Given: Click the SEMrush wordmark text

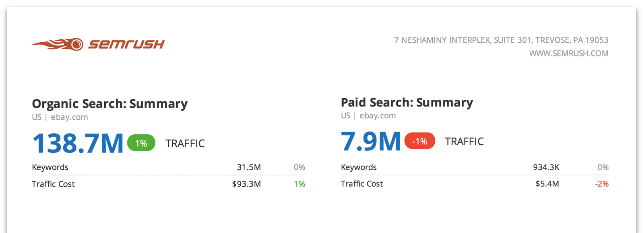Looking at the screenshot, I should (x=127, y=44).
